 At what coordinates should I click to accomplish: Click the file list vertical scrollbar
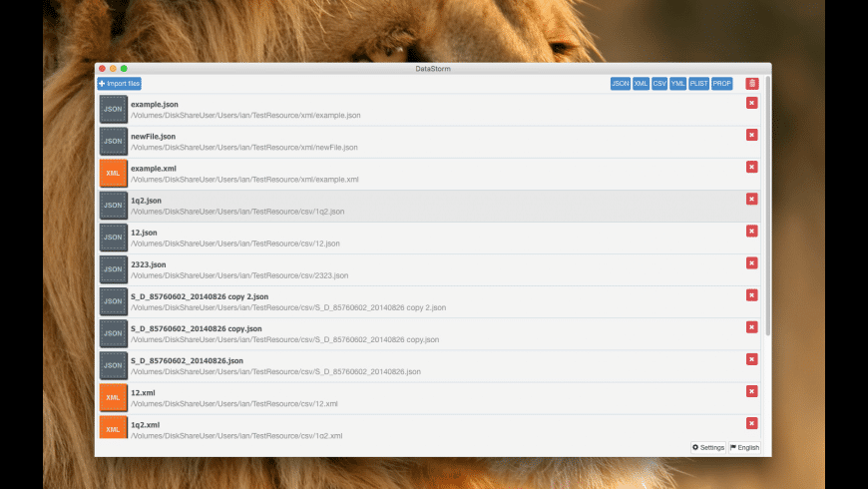point(768,206)
